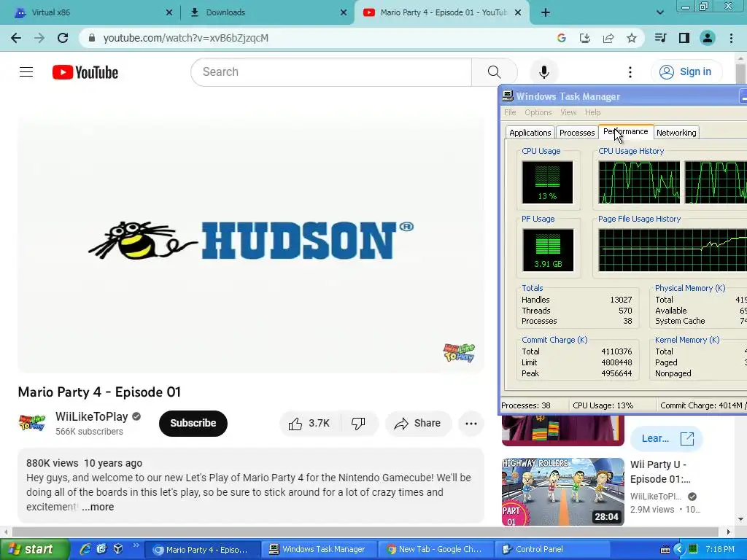
Task: Expand Quick Launch overflow chevron
Action: (x=136, y=546)
